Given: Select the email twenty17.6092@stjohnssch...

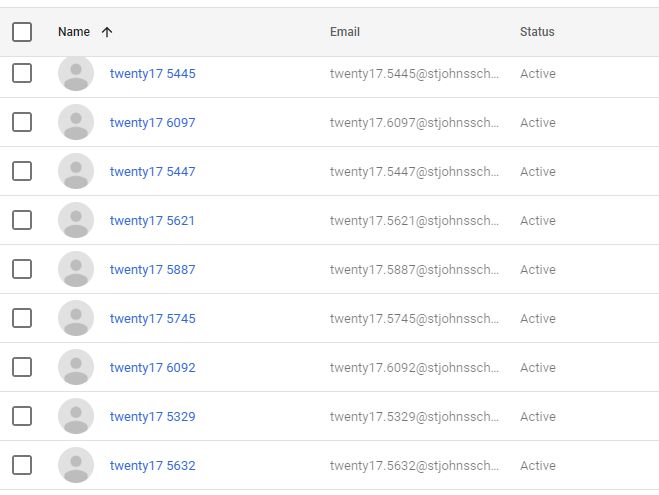Looking at the screenshot, I should [414, 368].
